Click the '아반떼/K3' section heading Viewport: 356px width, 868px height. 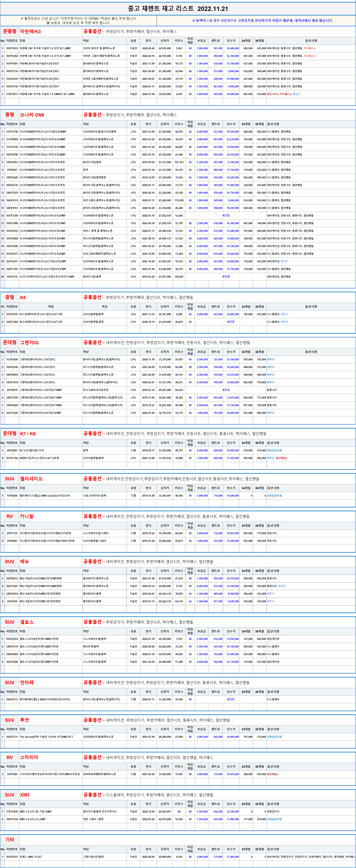(x=30, y=31)
